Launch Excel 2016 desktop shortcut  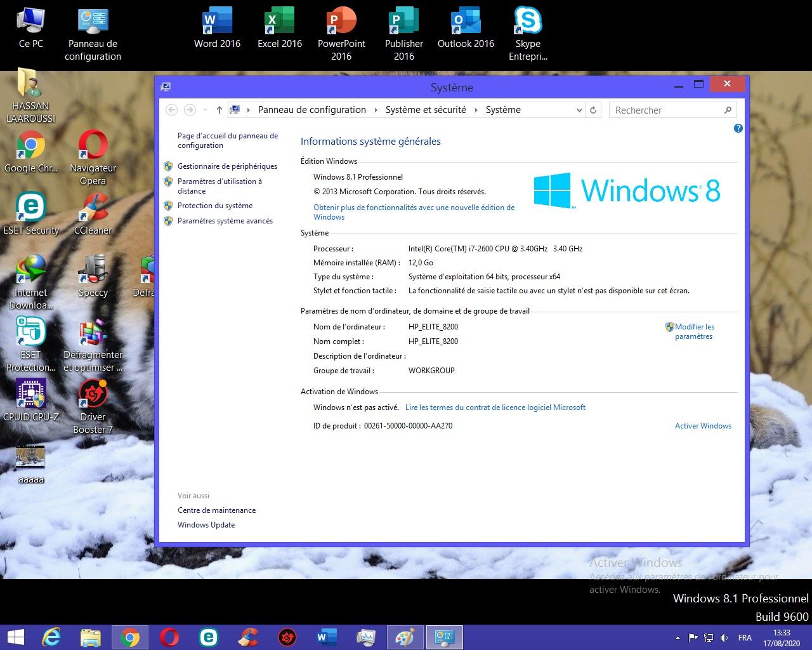(x=279, y=27)
